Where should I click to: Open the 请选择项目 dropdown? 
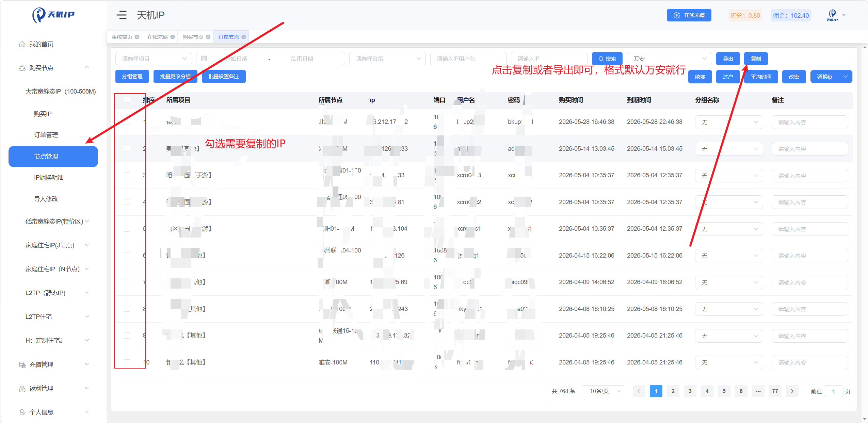154,59
